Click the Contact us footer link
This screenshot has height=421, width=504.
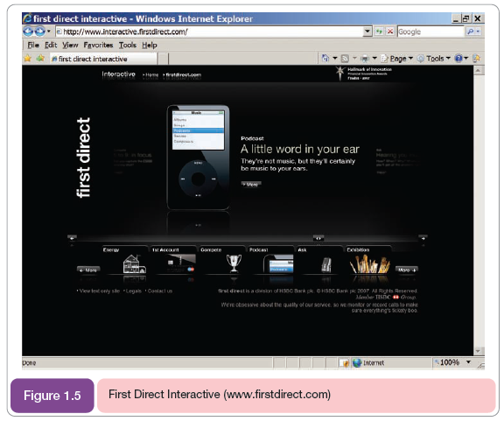[x=158, y=291]
